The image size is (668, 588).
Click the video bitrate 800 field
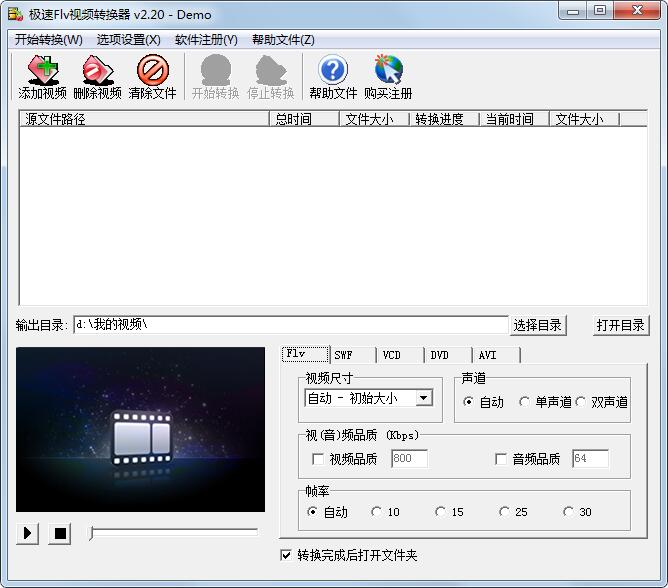point(409,458)
